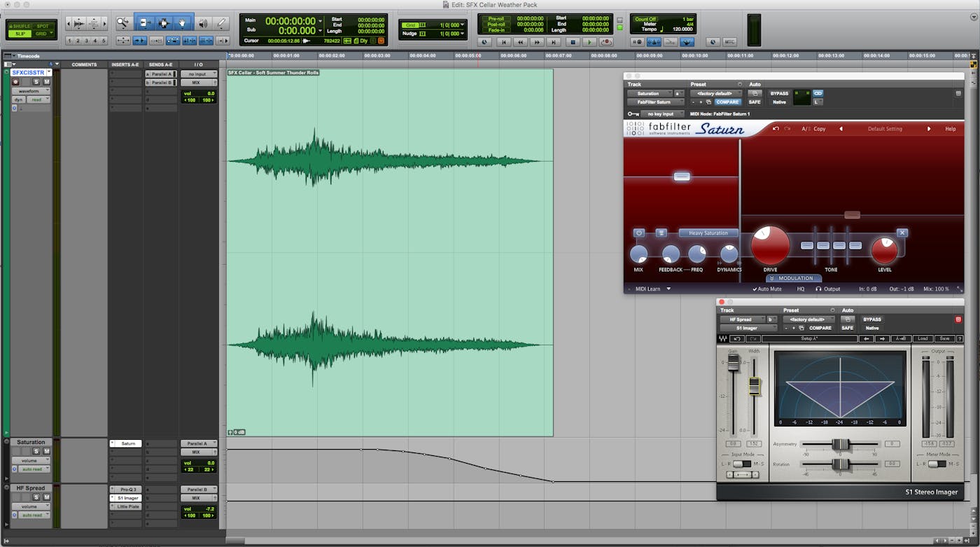
Task: Click the Saturn MIX knob
Action: coord(638,254)
